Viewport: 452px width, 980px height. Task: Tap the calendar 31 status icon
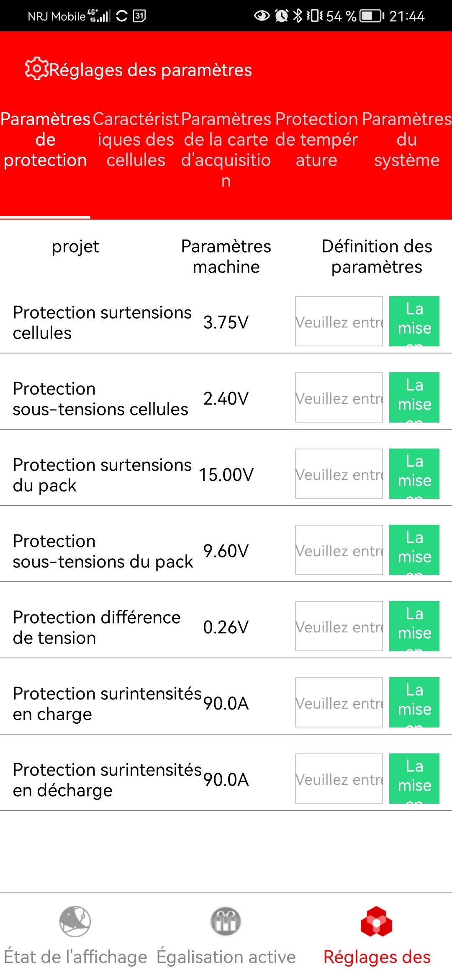pos(139,16)
